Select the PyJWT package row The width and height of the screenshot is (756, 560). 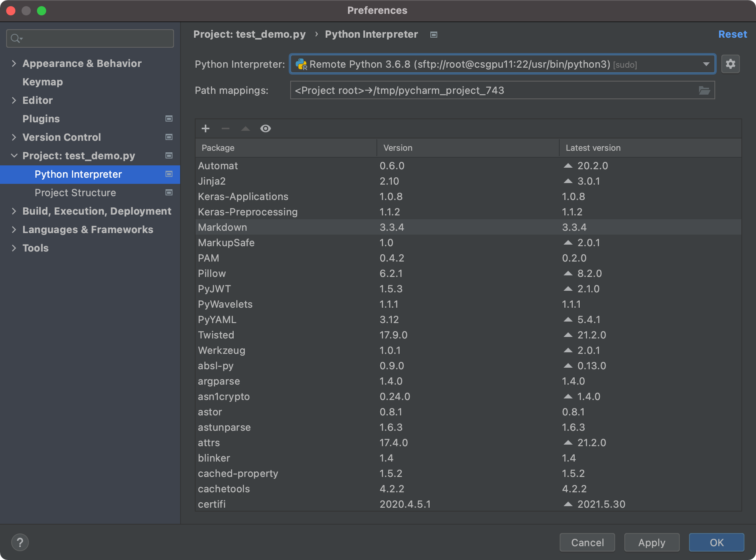tap(468, 289)
